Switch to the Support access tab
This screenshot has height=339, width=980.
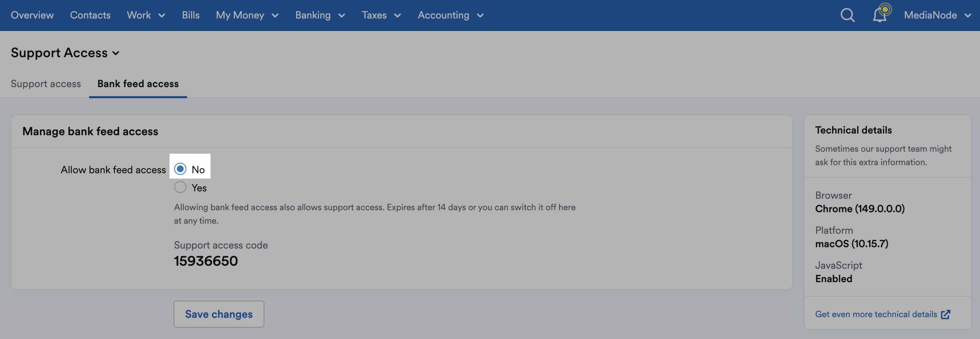46,84
